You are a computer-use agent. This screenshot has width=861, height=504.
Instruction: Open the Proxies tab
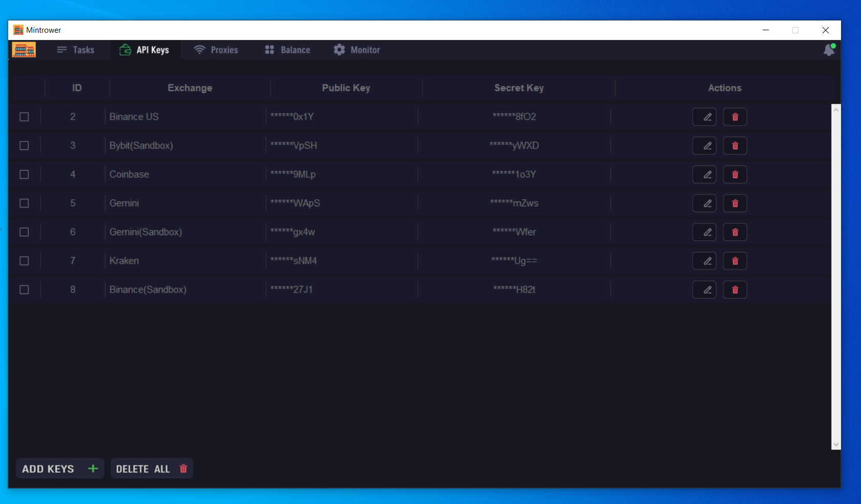216,50
